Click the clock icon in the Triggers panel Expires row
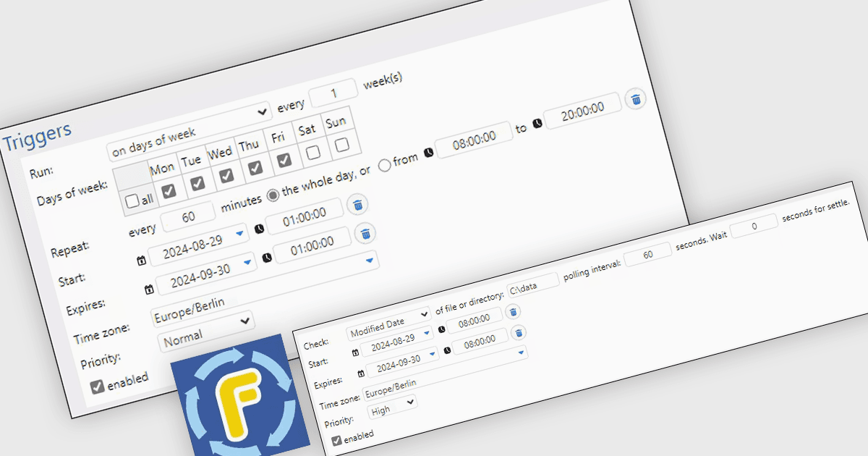Screen dimensions: 868x456 [x=267, y=258]
